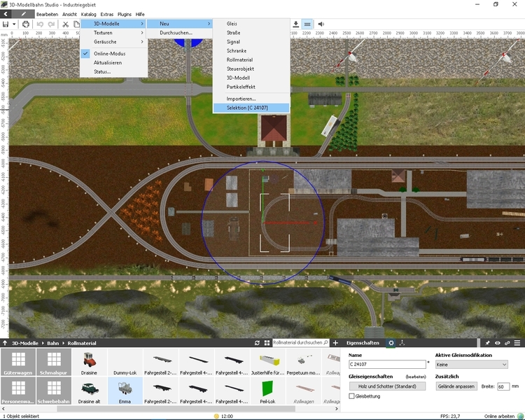Click the settings gear tab in Eigenschaften
The height and width of the screenshot is (420, 525).
[391, 343]
